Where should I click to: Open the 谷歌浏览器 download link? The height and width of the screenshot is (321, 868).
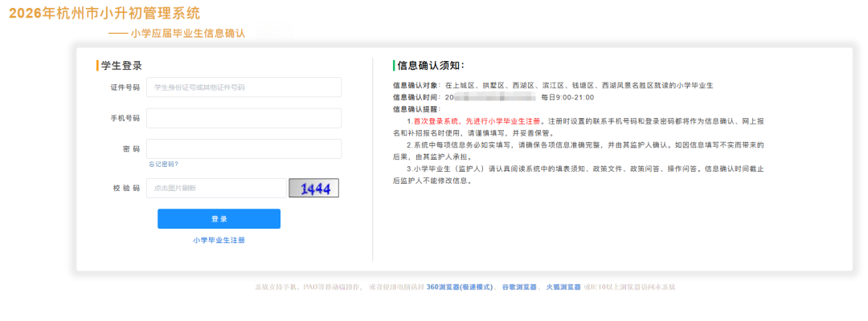519,287
